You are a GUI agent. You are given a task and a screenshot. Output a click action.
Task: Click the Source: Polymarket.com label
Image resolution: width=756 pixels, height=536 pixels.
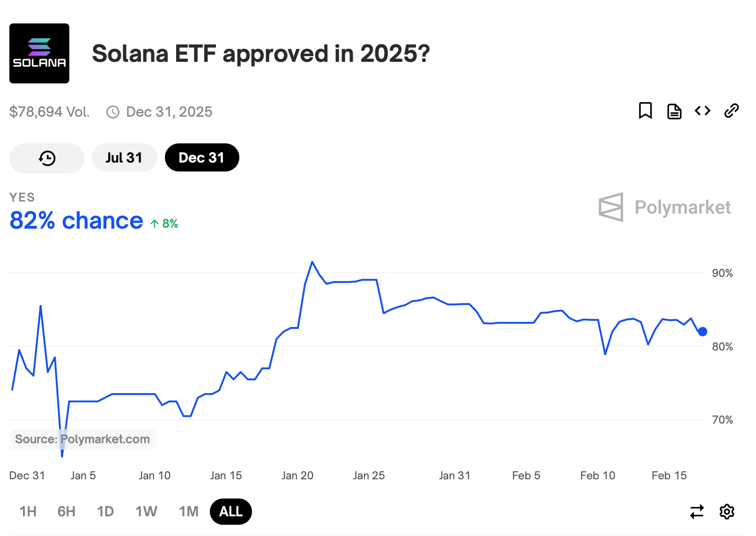pos(82,439)
